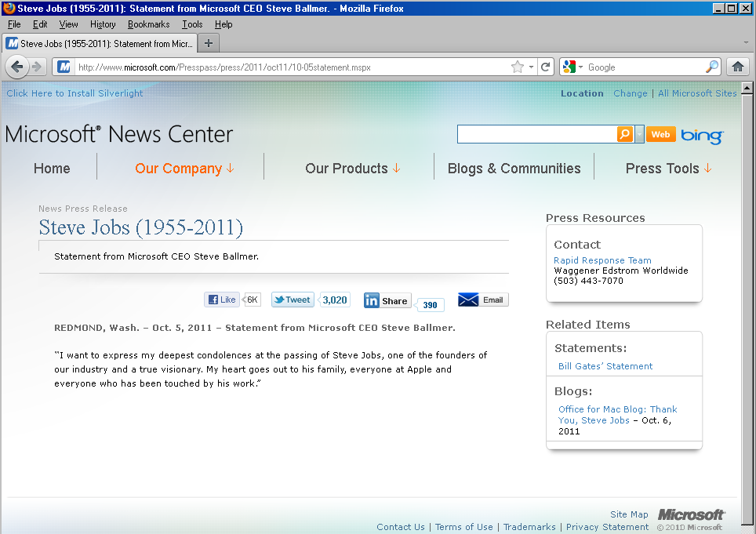Open the address bar history dropdown arrow
This screenshot has height=534, width=756.
[532, 67]
